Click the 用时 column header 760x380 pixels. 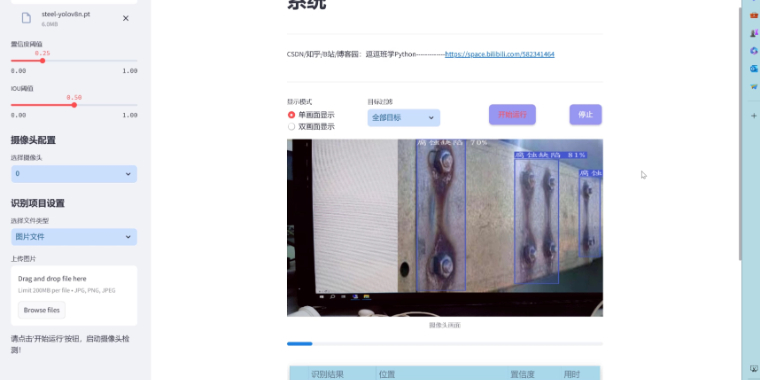[x=571, y=374]
